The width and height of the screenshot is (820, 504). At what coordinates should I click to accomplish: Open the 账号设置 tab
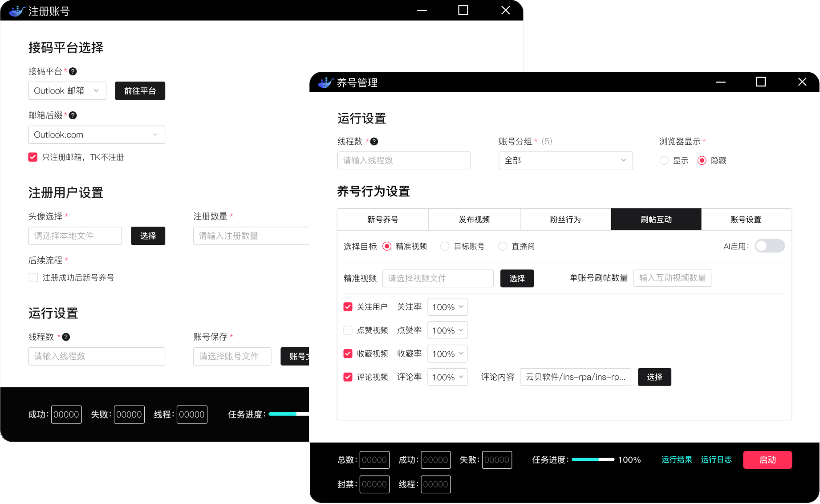pos(746,219)
